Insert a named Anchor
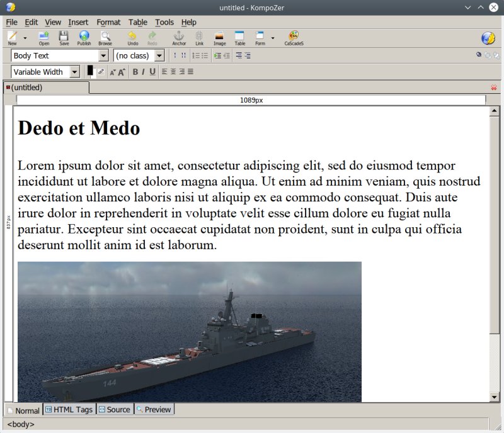The width and height of the screenshot is (504, 433). click(x=179, y=38)
